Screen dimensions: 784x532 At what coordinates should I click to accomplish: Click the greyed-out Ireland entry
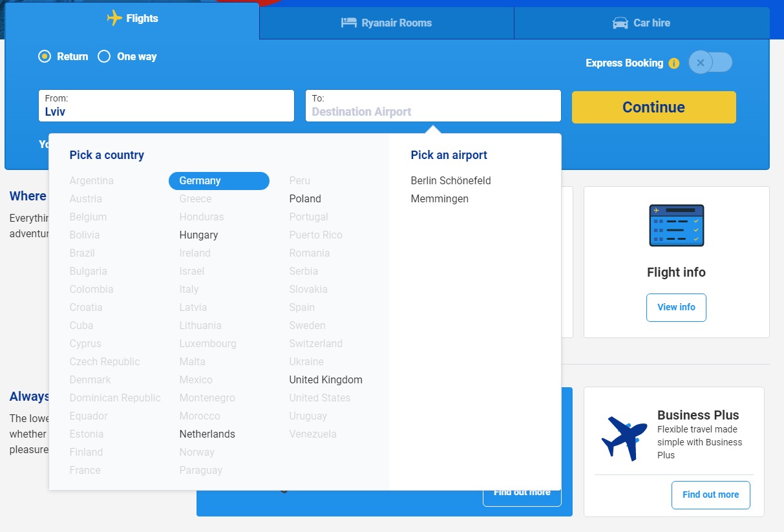pyautogui.click(x=195, y=253)
